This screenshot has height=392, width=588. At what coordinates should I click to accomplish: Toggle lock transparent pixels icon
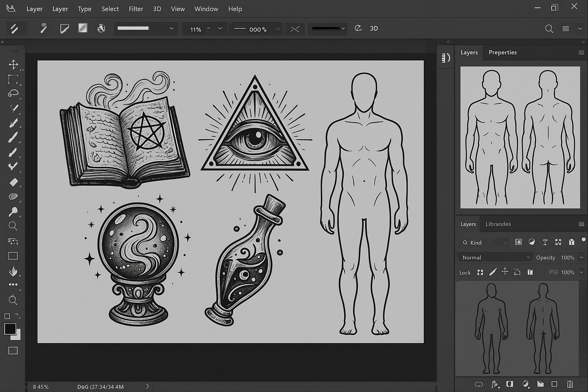(x=480, y=272)
